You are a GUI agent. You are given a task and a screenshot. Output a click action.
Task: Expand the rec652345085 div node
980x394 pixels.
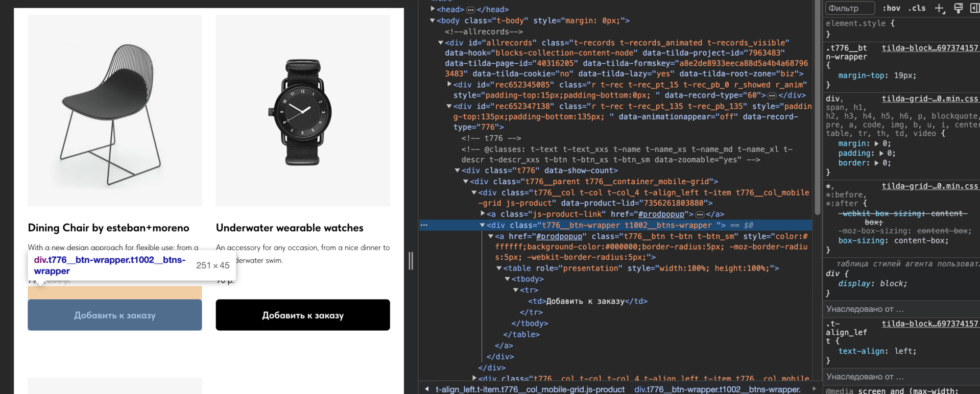point(449,84)
